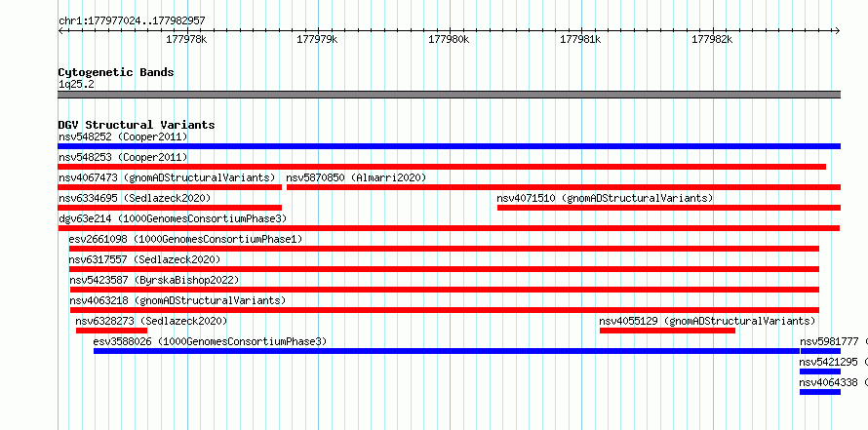
Task: Open nsv4071510 (gnomADStructuralVariants) label
Action: pos(605,198)
